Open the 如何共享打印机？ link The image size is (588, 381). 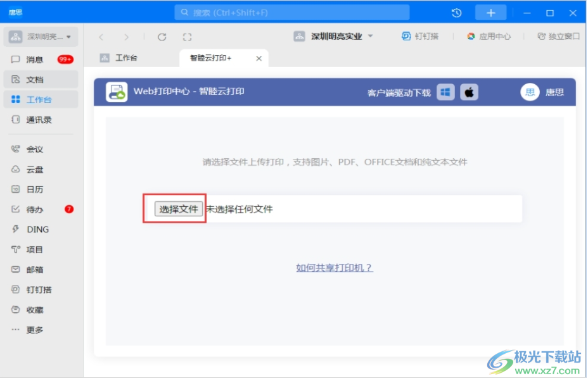click(335, 268)
